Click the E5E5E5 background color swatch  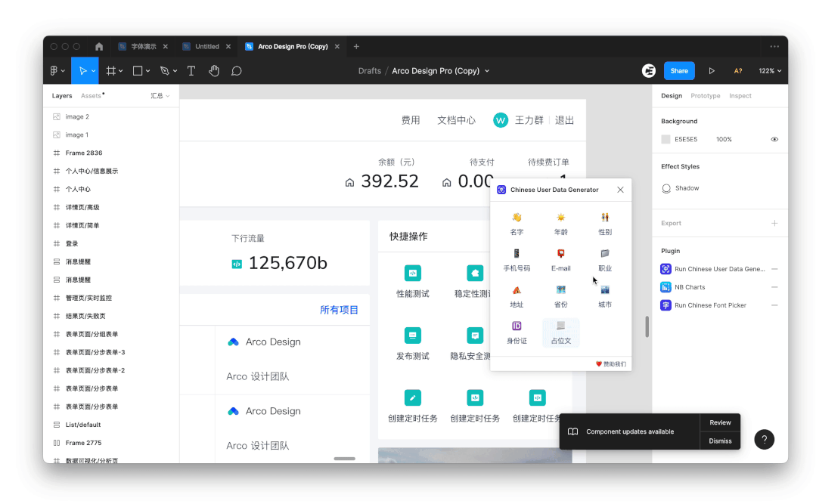coord(666,140)
